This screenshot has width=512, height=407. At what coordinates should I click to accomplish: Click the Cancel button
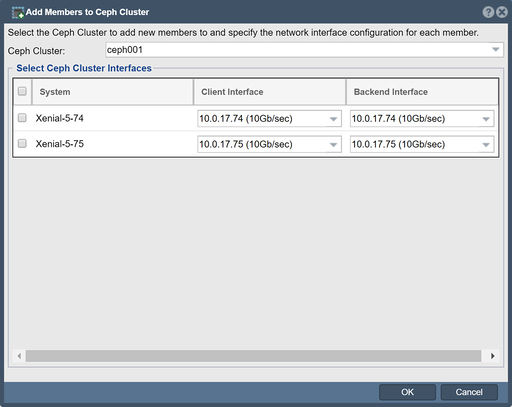(469, 392)
